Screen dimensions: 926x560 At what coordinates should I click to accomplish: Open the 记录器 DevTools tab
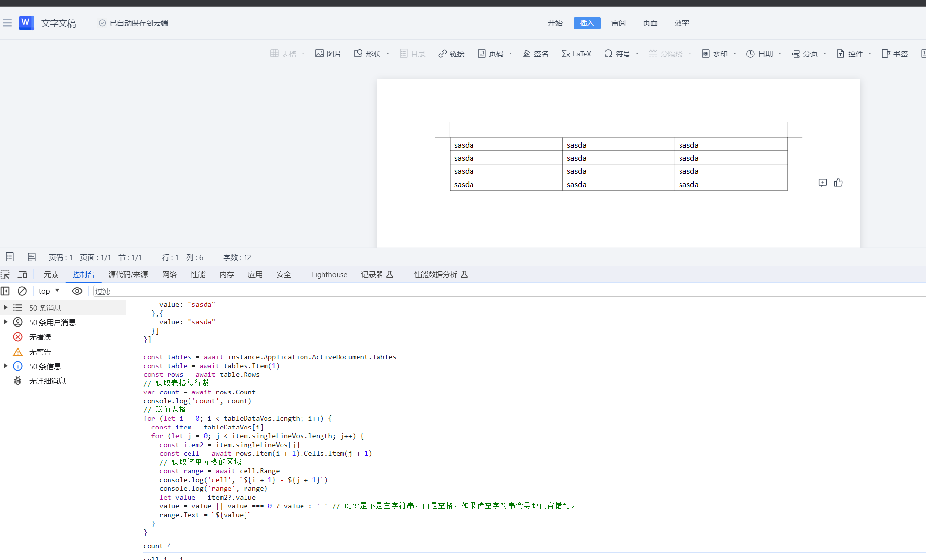377,275
